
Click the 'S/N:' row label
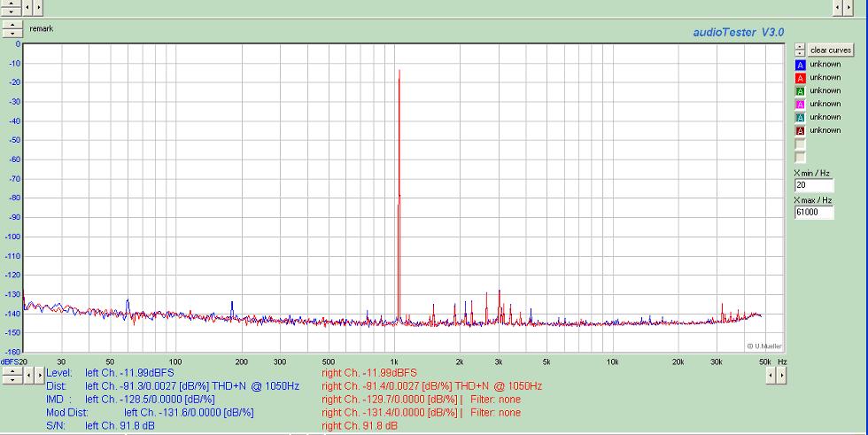point(55,425)
